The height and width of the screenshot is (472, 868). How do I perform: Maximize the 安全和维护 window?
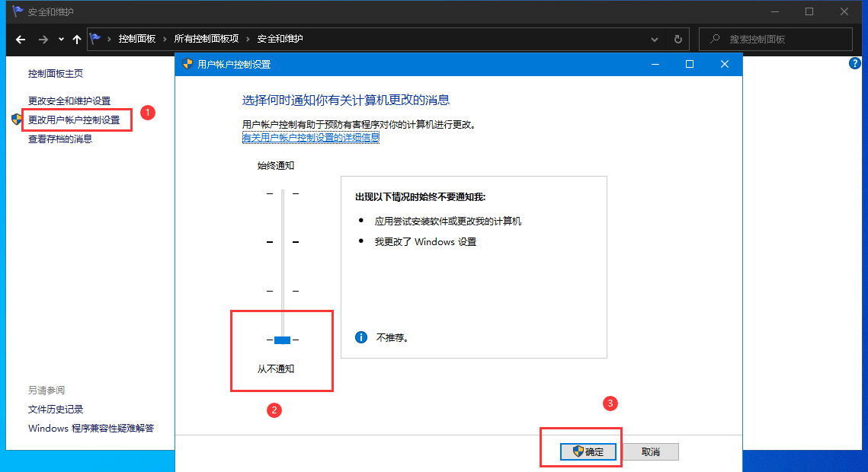[x=809, y=11]
